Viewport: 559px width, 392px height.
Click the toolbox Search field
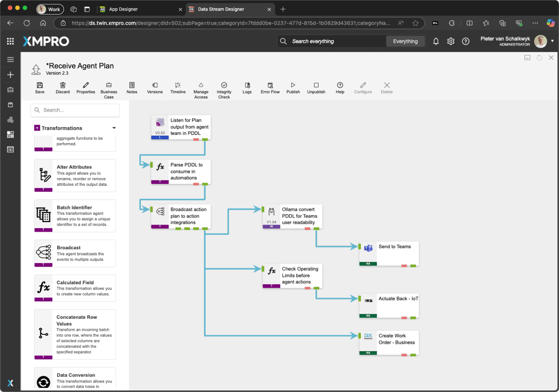tap(75, 110)
